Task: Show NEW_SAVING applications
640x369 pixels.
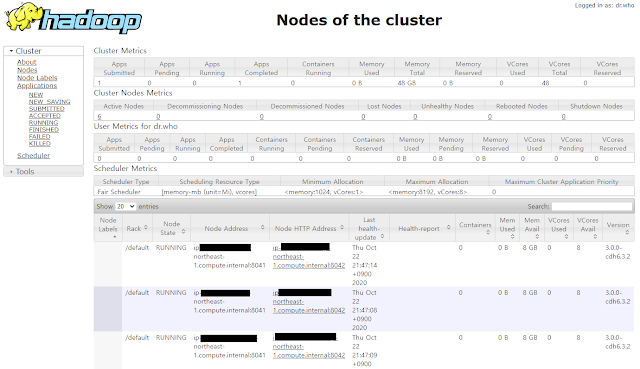Action: coord(49,102)
